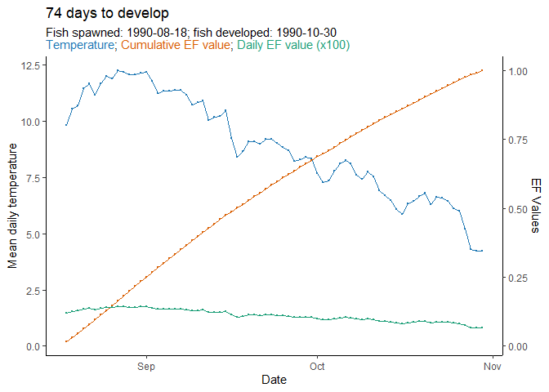Viewport: 549px width, 392px height.
Task: Click the orange "Cumulative EF value" legend label
Action: (176, 46)
